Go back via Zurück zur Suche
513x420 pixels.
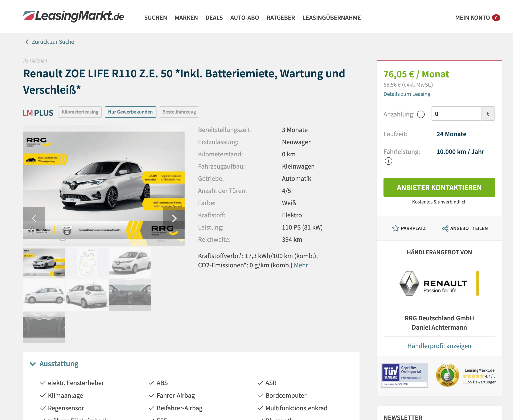(x=50, y=42)
